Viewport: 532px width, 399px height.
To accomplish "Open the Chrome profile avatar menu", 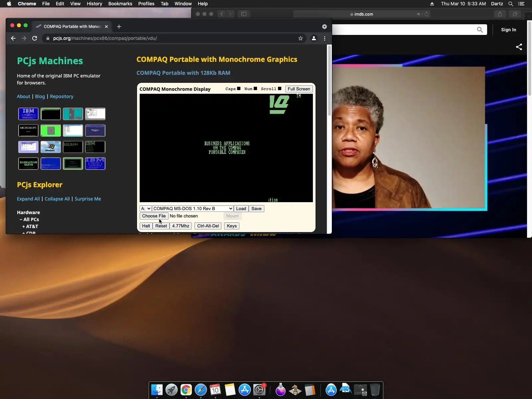I will [314, 38].
